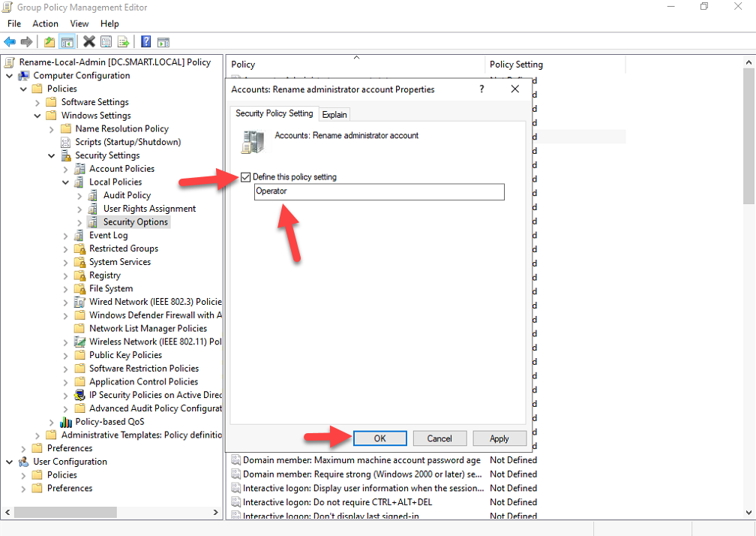Select Domain member: Require strong session key policy

pos(362,474)
